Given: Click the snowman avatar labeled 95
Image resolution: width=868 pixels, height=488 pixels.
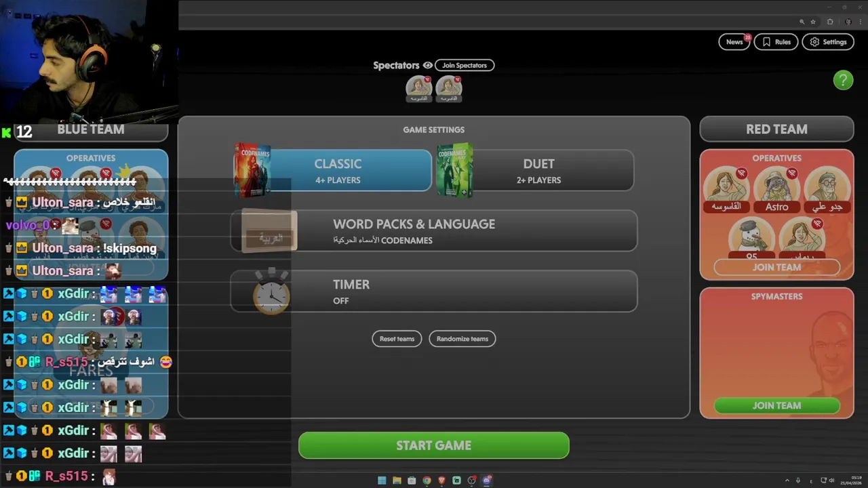Looking at the screenshot, I should (751, 236).
